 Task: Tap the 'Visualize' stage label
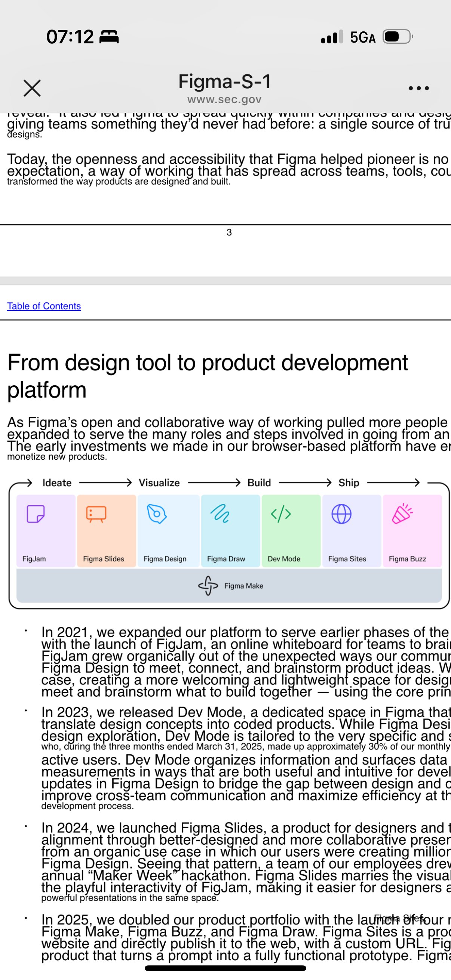pyautogui.click(x=159, y=483)
